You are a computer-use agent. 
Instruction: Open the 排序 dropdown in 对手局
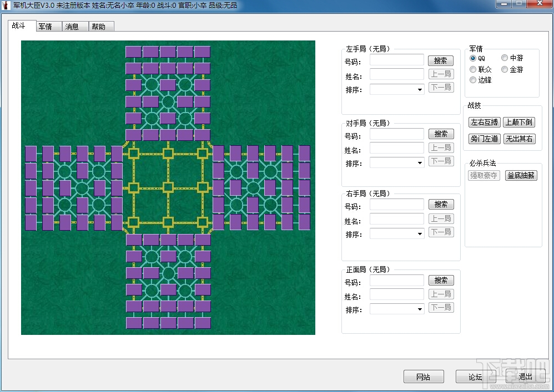coord(397,163)
